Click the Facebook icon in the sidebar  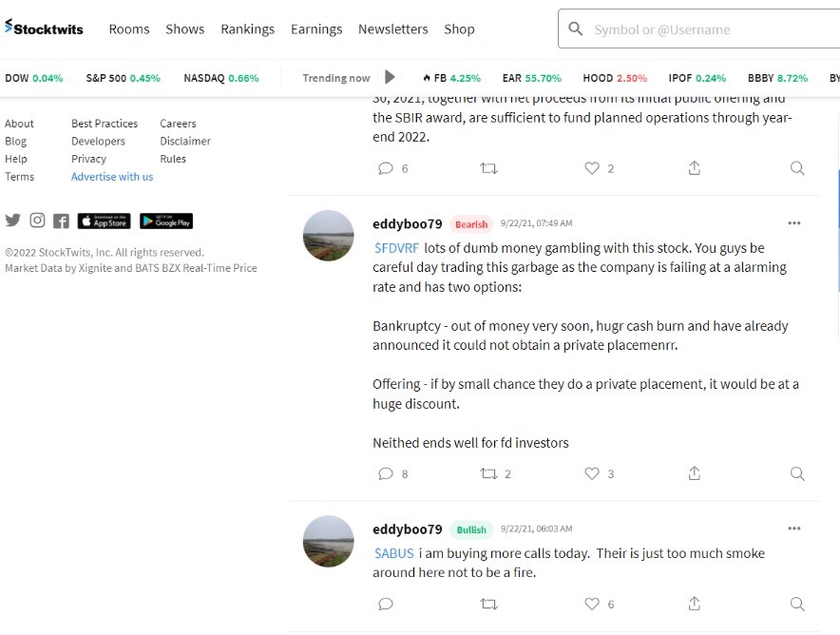point(61,221)
